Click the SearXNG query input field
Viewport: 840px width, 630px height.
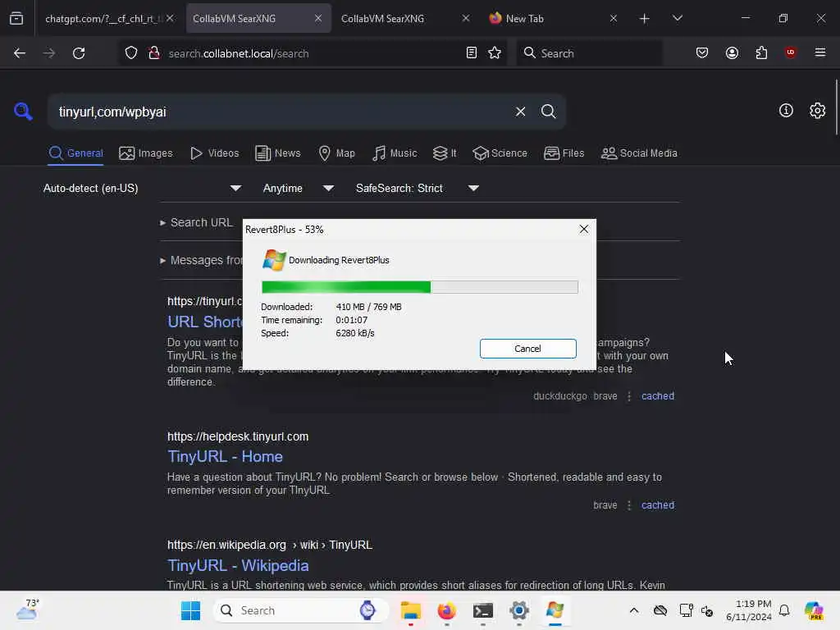(x=283, y=112)
